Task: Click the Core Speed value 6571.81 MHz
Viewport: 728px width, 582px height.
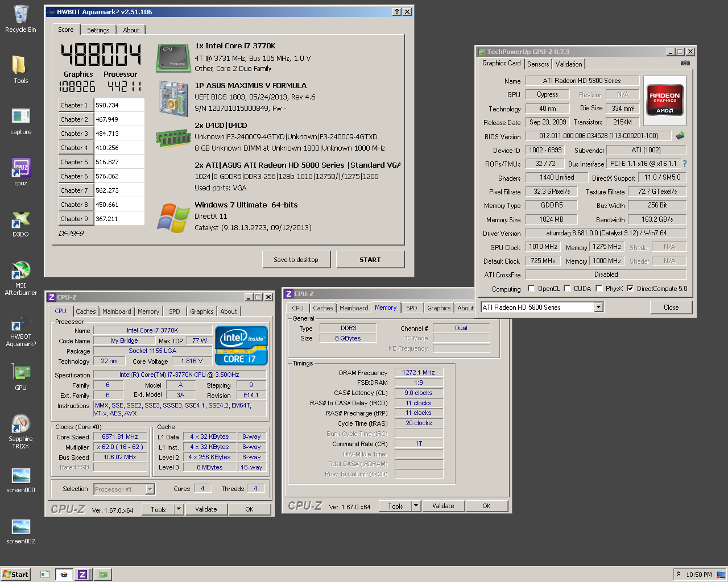Action: (120, 436)
